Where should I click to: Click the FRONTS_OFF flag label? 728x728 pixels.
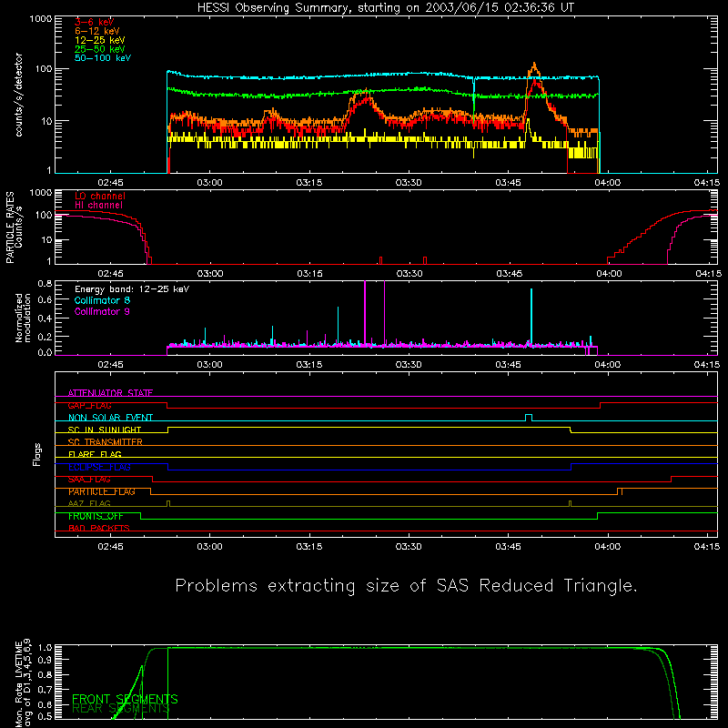coord(96,516)
